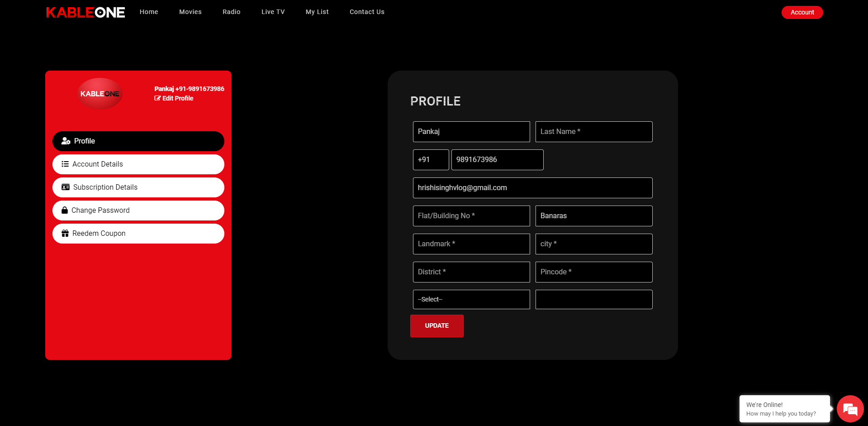Click the Account button at top right
Image resolution: width=868 pixels, height=426 pixels.
(802, 13)
